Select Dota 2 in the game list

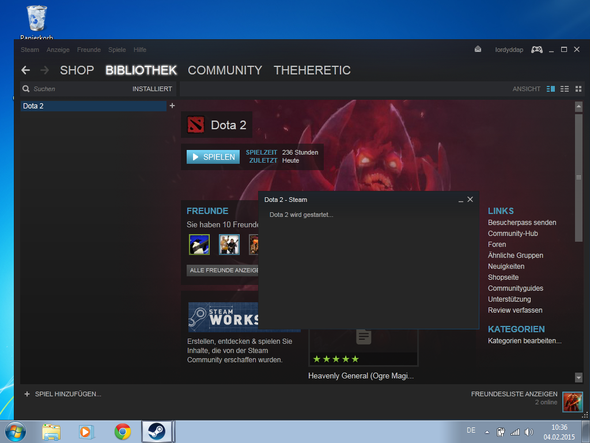click(93, 106)
